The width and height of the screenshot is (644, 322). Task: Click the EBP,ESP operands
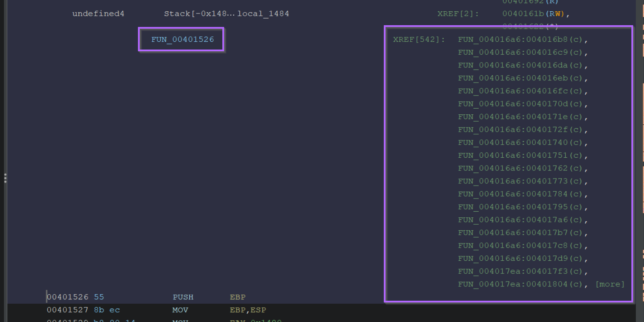[x=248, y=310]
